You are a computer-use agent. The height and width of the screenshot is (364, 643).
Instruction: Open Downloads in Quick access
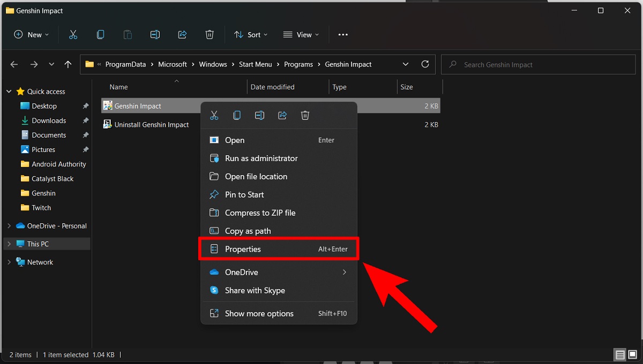tap(49, 120)
